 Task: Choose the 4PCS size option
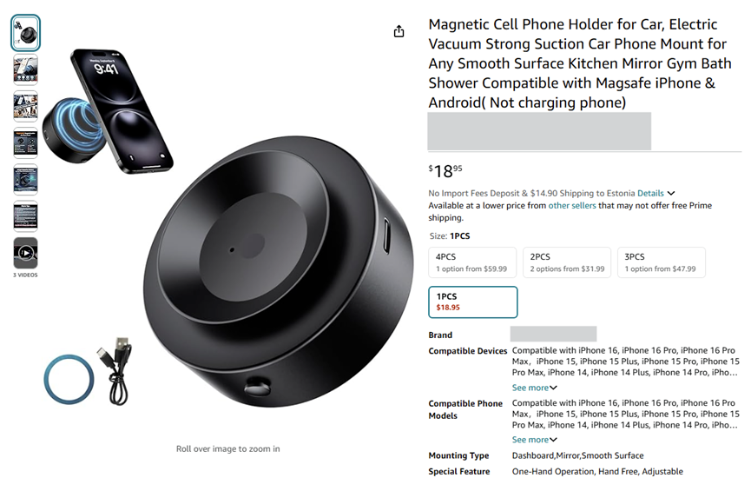pos(472,262)
